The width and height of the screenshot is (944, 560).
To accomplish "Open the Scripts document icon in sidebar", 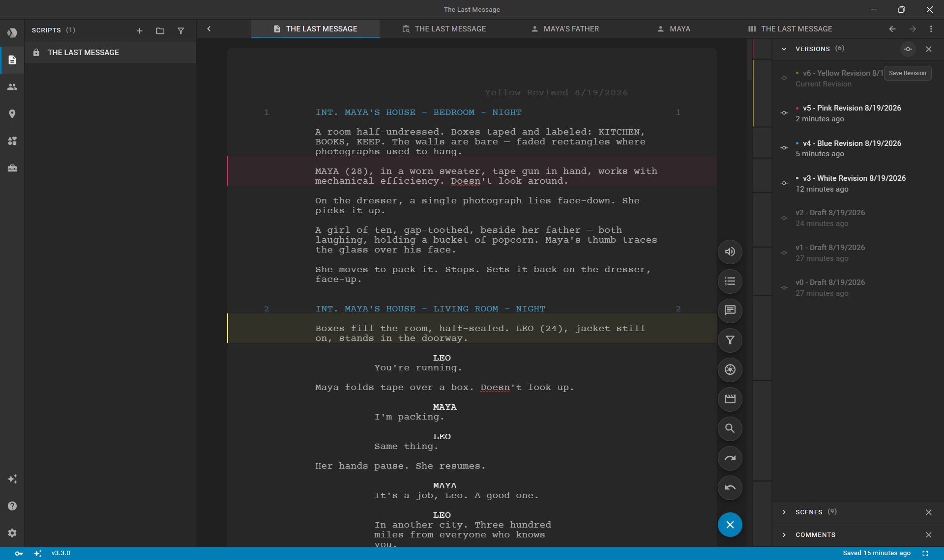I will 12,60.
